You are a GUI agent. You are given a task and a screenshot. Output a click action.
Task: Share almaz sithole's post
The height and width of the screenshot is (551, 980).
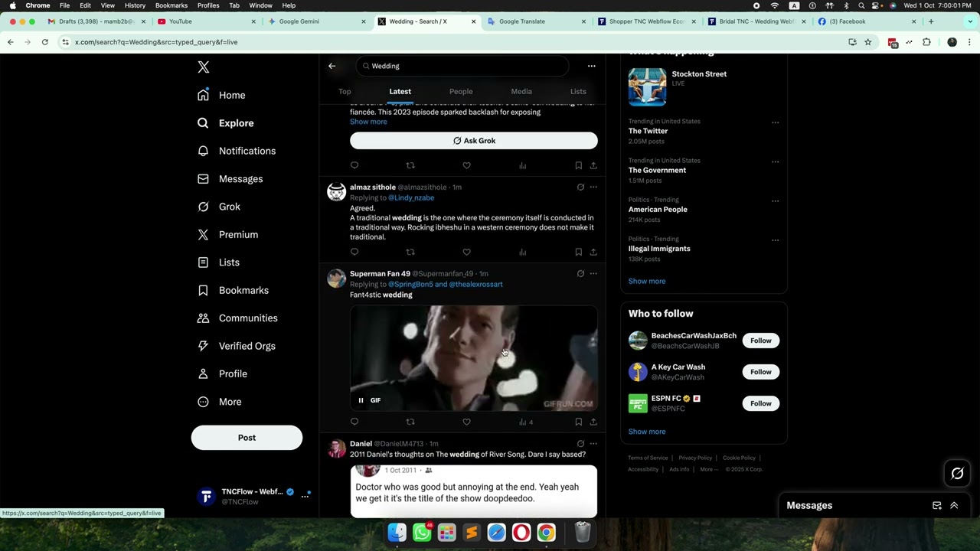coord(593,252)
